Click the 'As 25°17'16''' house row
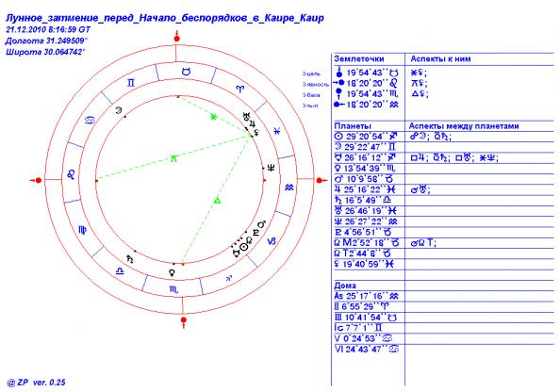This screenshot has height=392, width=560. 367,296
